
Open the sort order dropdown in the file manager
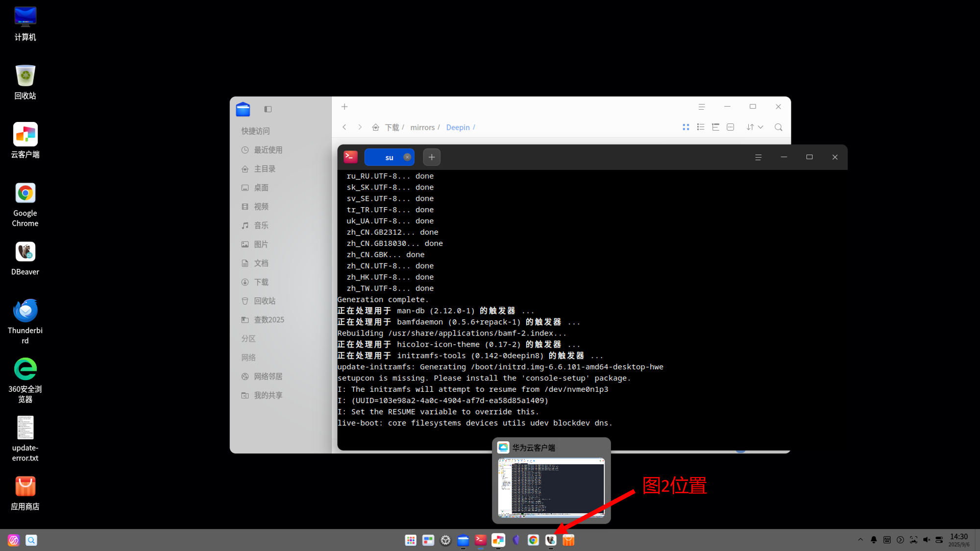pyautogui.click(x=755, y=127)
